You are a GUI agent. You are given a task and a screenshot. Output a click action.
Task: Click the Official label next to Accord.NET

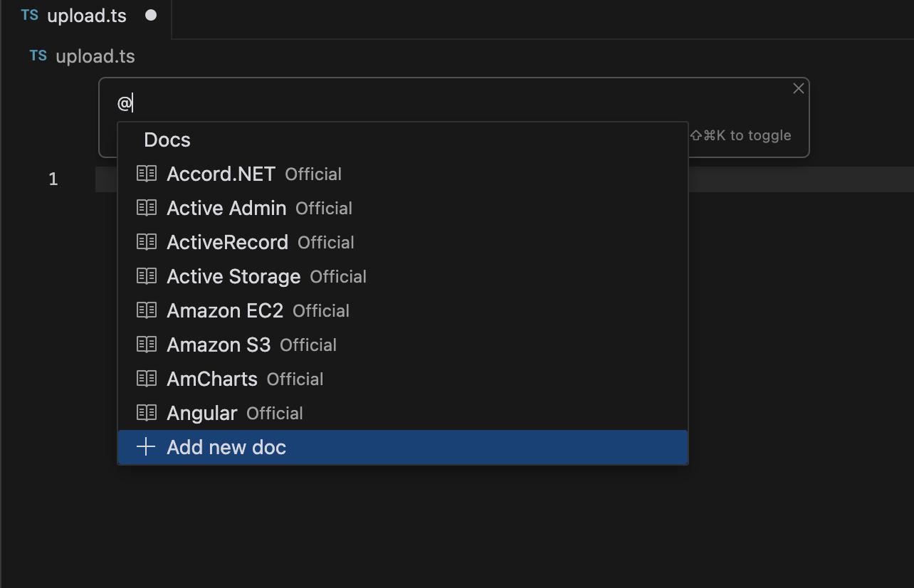(313, 174)
